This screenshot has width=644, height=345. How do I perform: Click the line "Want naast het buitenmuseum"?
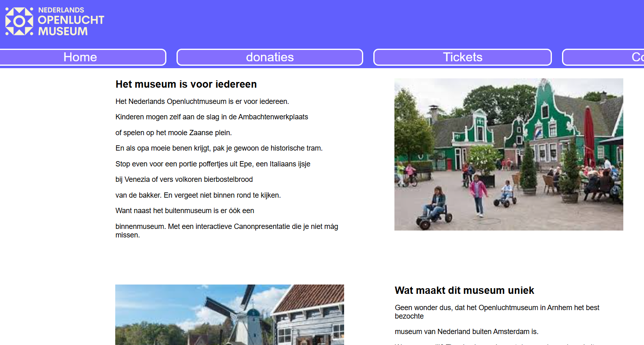pos(185,211)
